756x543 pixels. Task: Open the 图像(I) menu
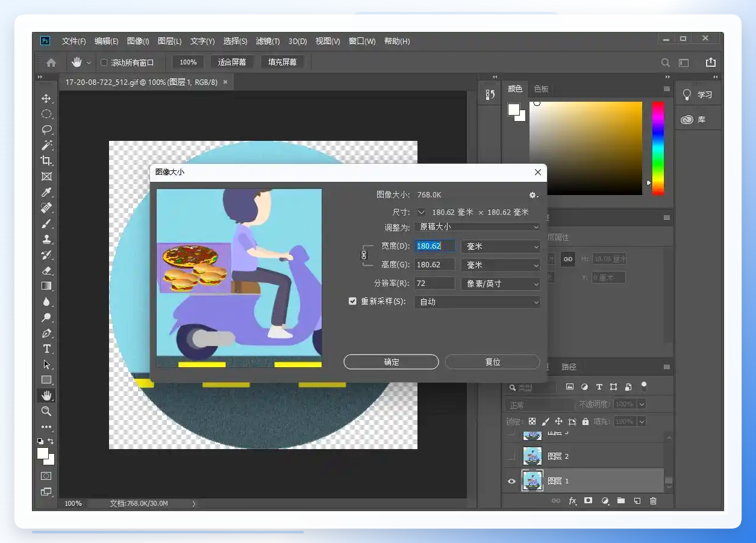point(138,42)
